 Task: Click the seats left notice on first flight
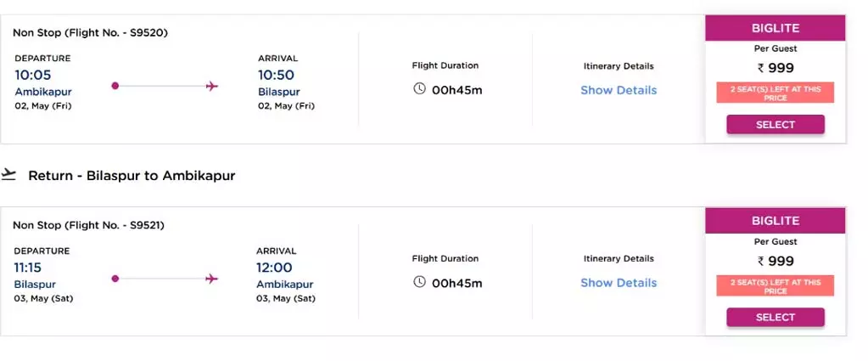(775, 93)
